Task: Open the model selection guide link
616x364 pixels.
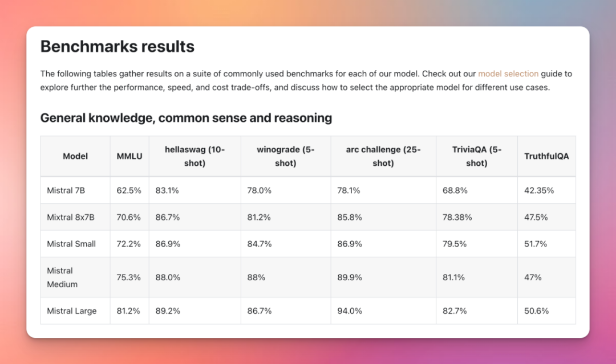Action: coord(508,73)
